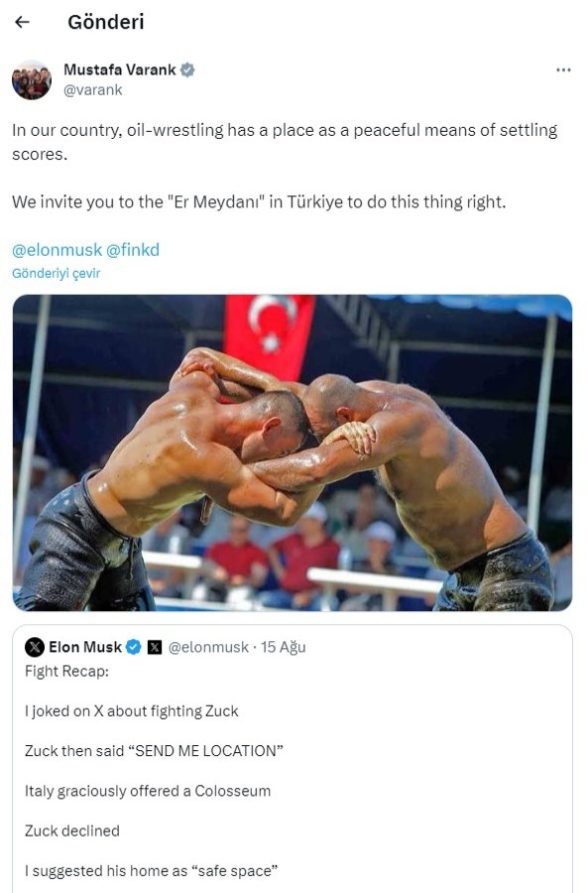Click the profile avatar beside the author name
588x893 pixels.
(x=32, y=79)
